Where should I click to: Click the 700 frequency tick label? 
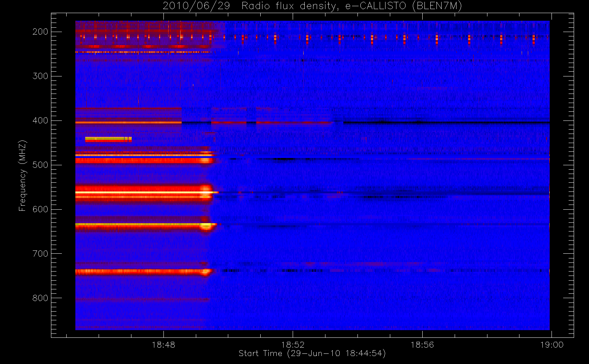point(40,254)
